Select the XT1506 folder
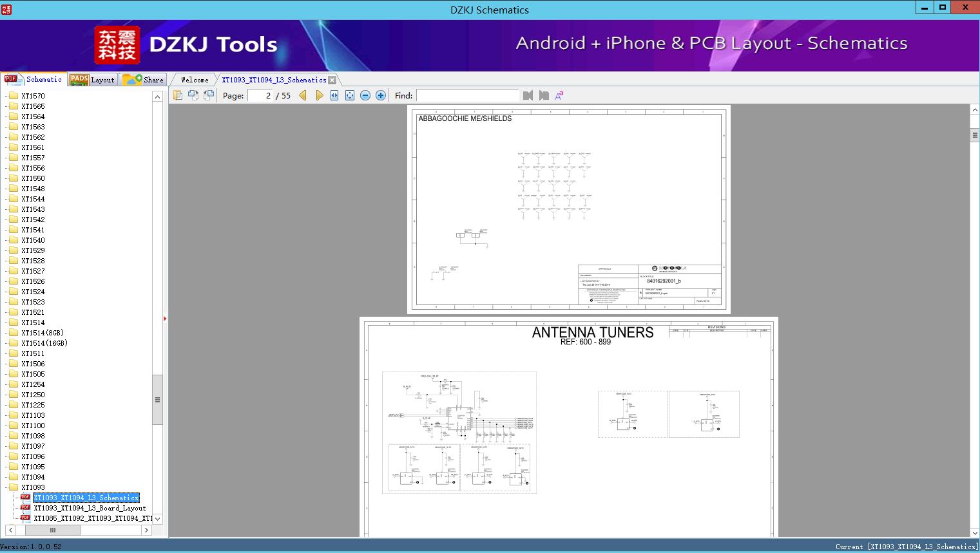The height and width of the screenshot is (553, 980). [33, 364]
